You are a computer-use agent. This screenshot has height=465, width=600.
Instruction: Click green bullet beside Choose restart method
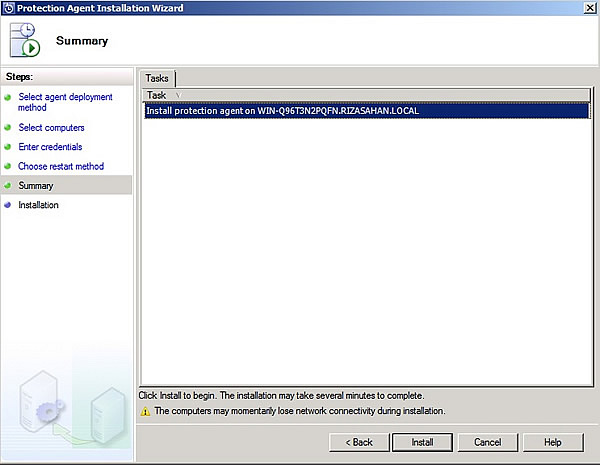[8, 166]
